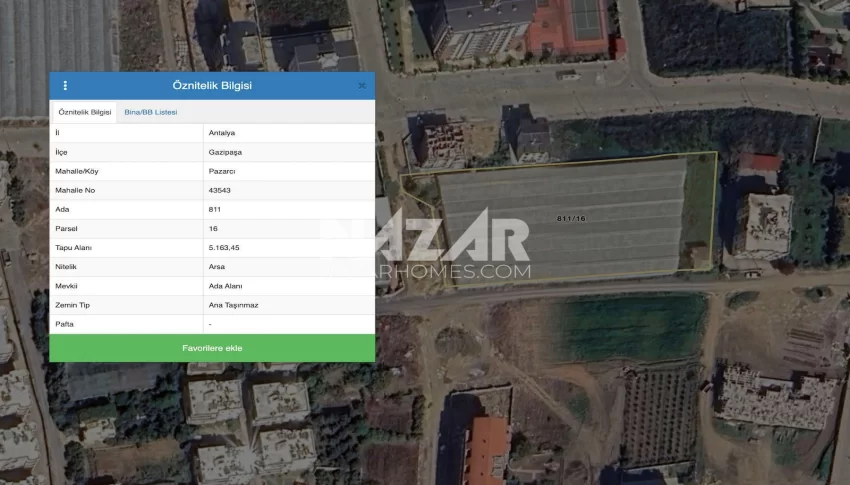This screenshot has width=850, height=485.
Task: Select the İl value Antalya
Action: pyautogui.click(x=222, y=133)
